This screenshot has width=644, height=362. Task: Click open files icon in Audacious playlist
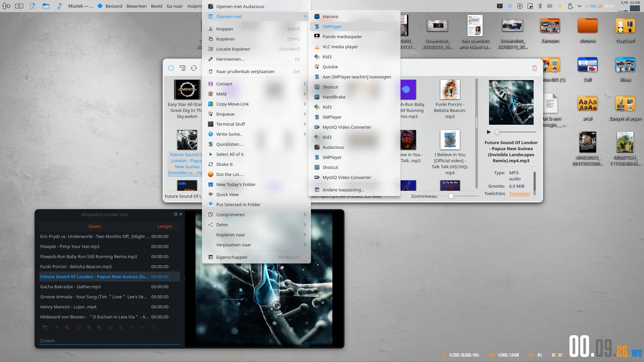[45, 327]
